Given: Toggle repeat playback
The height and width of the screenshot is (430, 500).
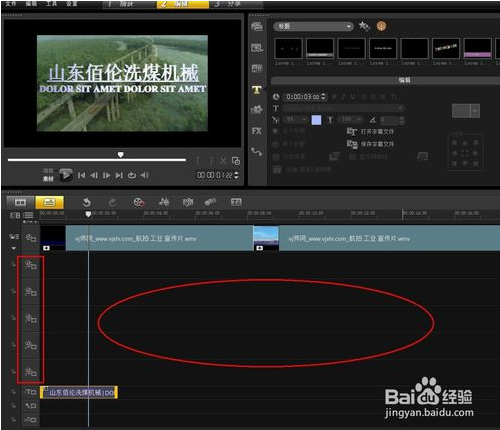Looking at the screenshot, I should pos(132,175).
